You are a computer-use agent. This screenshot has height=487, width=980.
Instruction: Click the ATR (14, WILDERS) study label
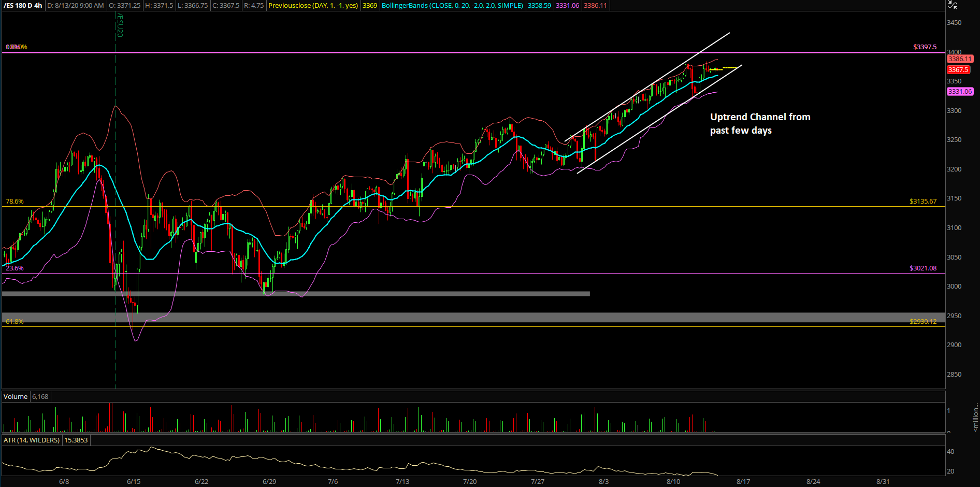(32, 440)
